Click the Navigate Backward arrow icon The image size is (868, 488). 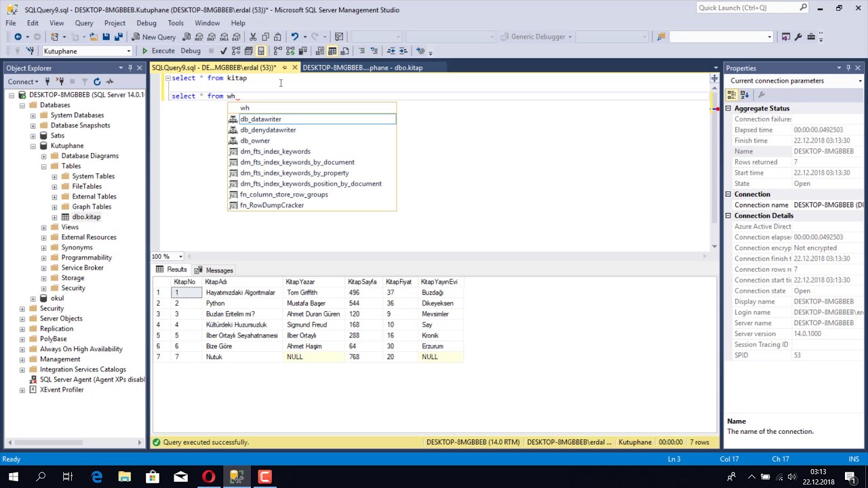click(18, 37)
